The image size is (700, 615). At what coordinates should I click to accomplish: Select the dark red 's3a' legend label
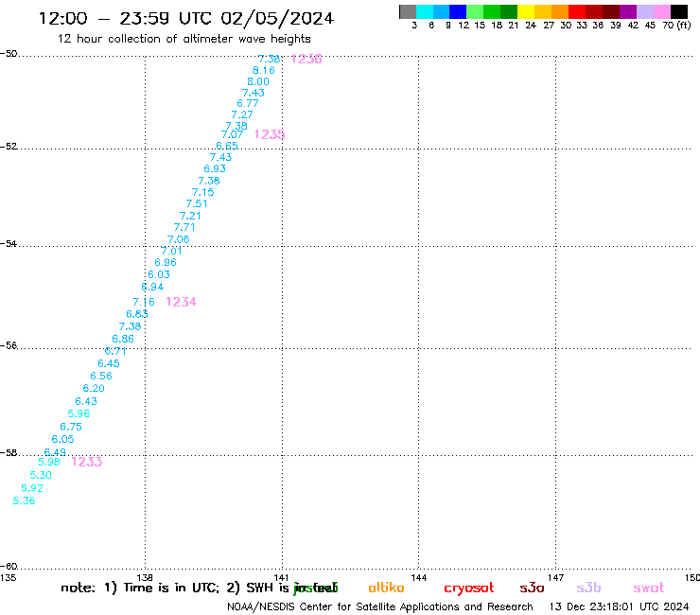(x=532, y=588)
